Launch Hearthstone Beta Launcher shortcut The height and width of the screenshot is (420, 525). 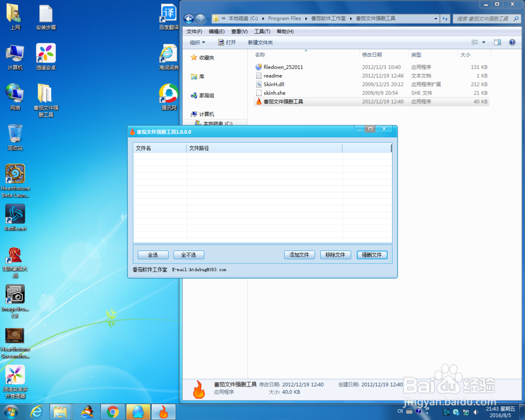(x=15, y=181)
